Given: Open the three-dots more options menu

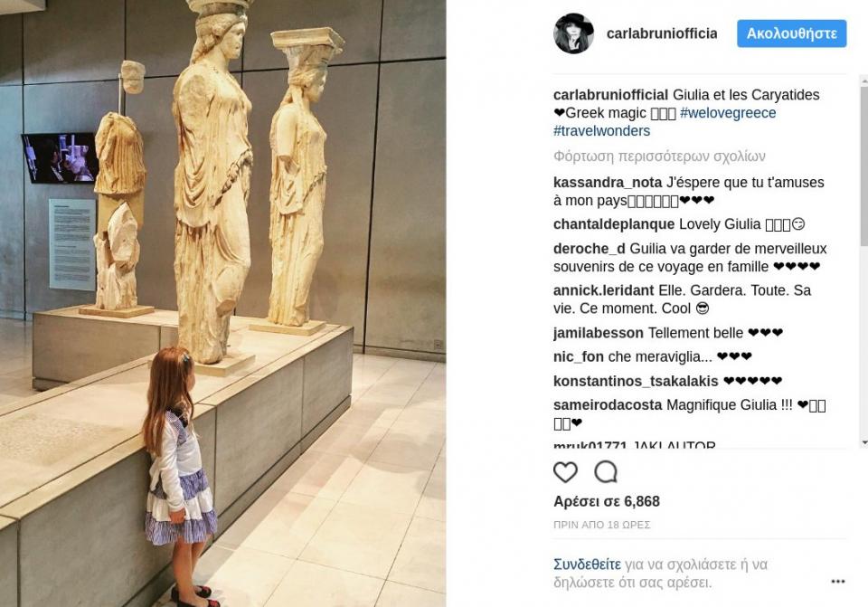Looking at the screenshot, I should (x=838, y=581).
